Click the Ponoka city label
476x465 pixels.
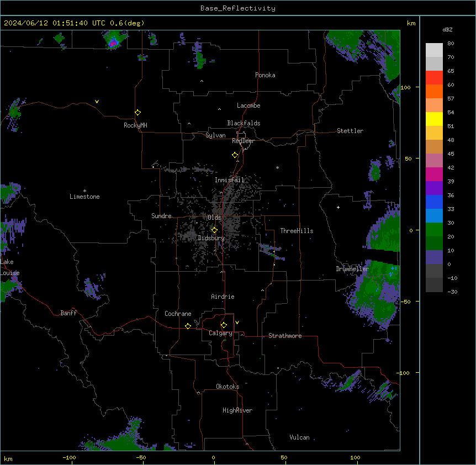click(x=265, y=75)
